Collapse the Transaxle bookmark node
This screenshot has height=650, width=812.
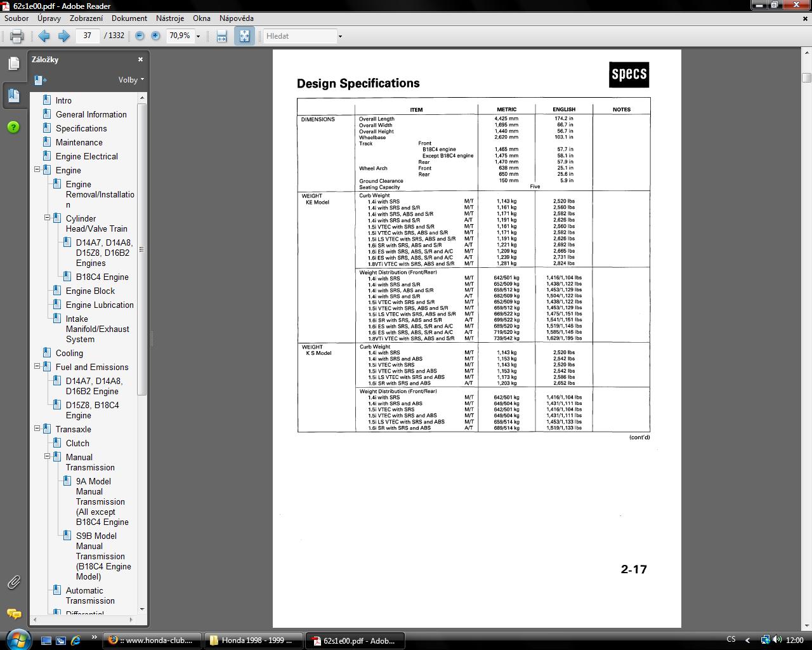[37, 429]
